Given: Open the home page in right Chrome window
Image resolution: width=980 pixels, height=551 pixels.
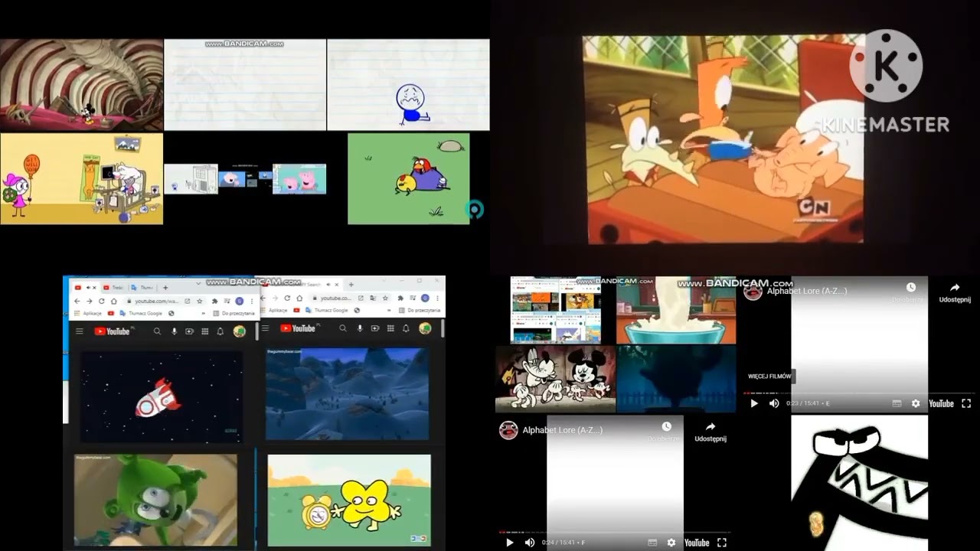Looking at the screenshot, I should tap(299, 298).
